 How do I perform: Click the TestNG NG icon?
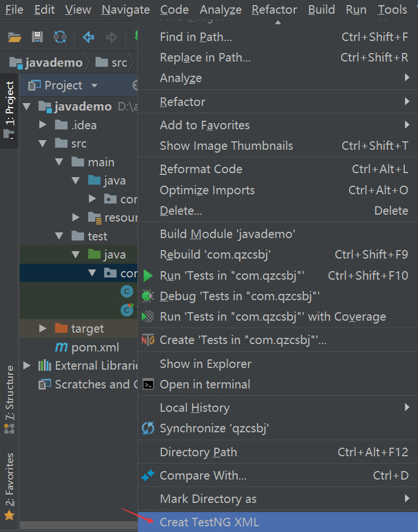point(148,340)
